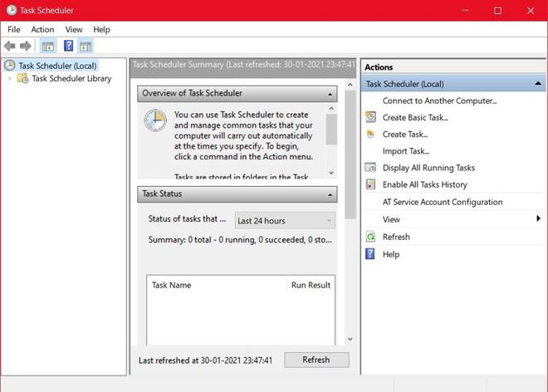Click the Create Task icon
The width and height of the screenshot is (548, 392).
pos(370,134)
